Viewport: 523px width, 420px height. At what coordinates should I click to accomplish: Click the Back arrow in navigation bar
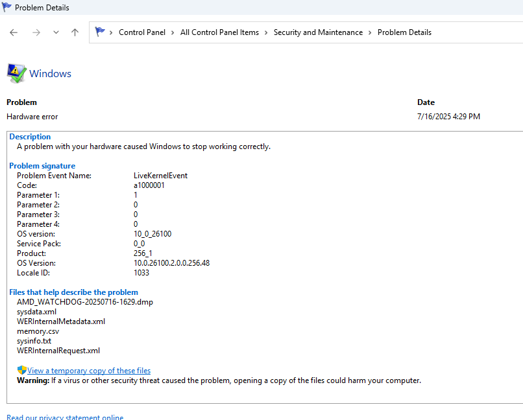[14, 32]
